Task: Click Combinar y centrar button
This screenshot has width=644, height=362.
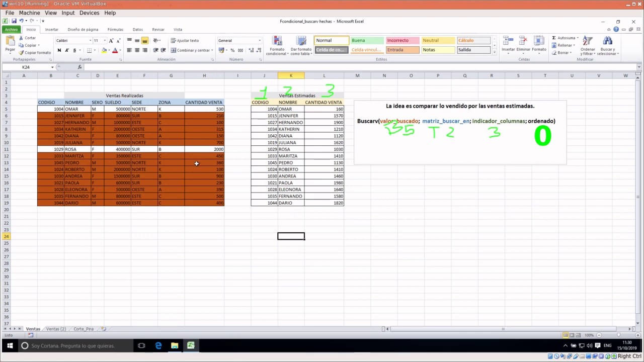Action: [192, 50]
